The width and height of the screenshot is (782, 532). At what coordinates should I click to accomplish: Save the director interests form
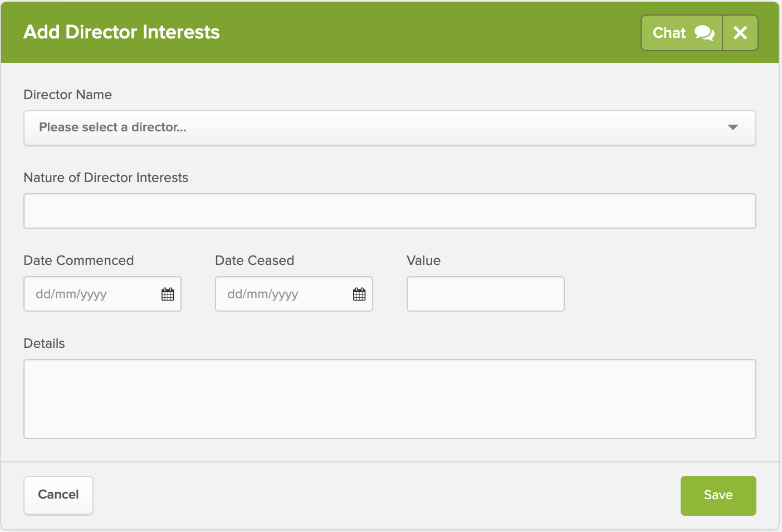[719, 495]
